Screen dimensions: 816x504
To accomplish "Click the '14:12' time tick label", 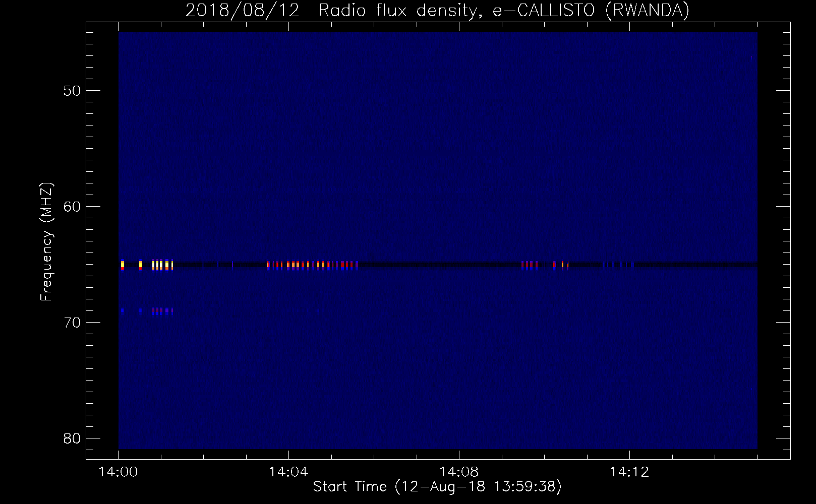I will coord(629,472).
